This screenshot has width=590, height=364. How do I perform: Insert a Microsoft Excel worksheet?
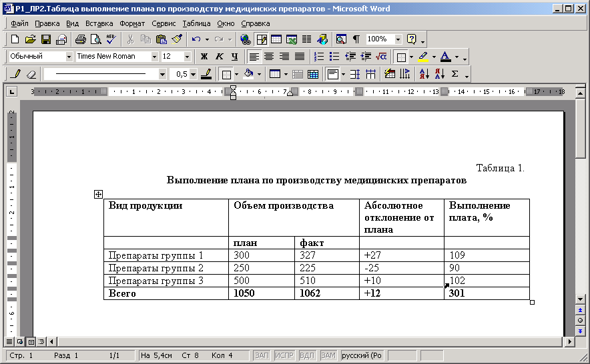292,39
